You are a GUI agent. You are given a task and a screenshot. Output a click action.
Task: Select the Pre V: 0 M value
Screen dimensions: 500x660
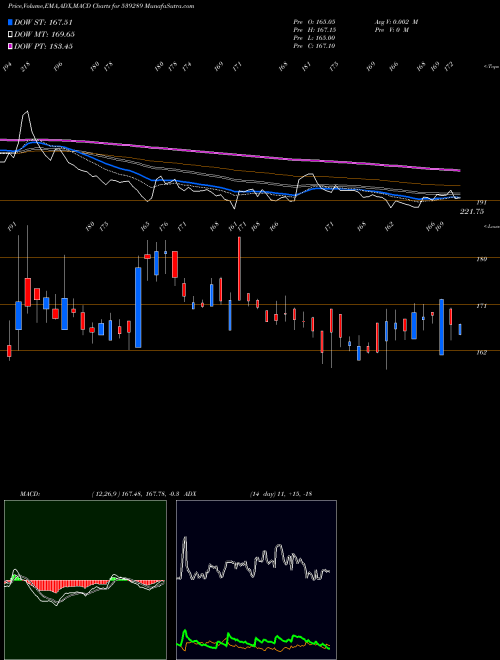point(391,30)
